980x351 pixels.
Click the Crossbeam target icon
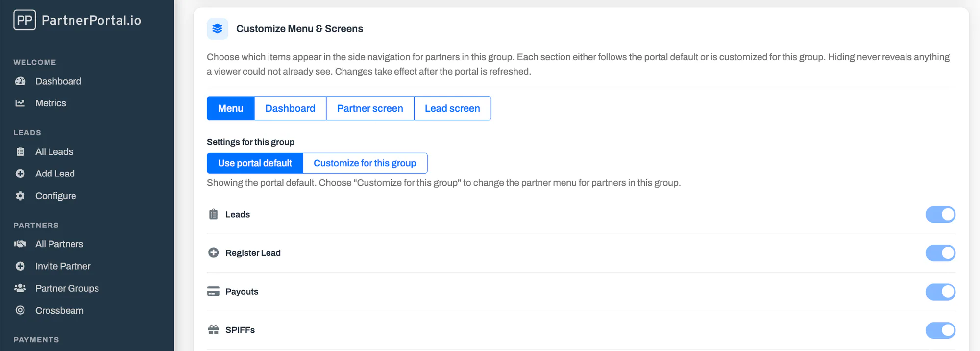(20, 310)
